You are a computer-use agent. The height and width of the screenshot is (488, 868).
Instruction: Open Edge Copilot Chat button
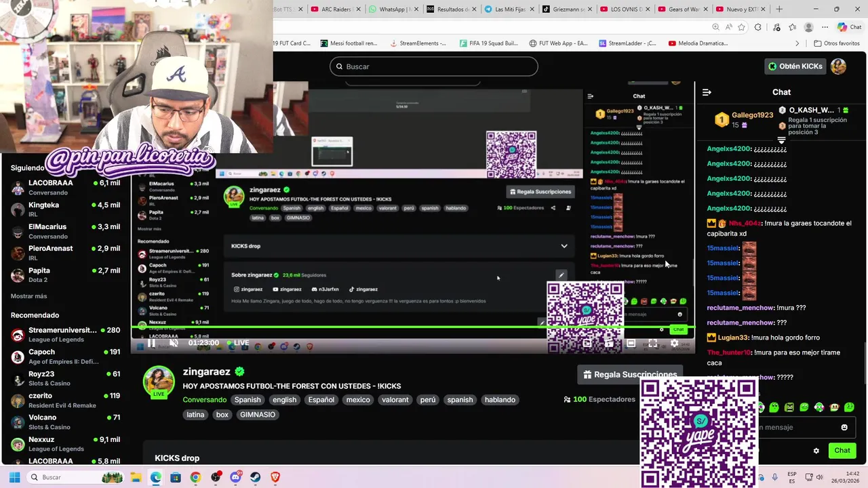850,27
